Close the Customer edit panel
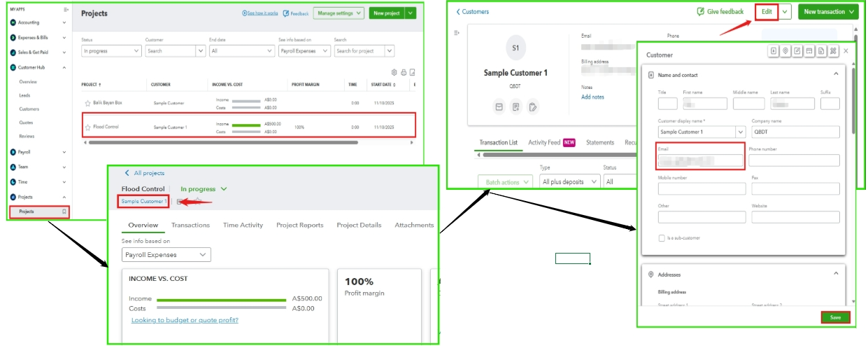 tap(846, 51)
